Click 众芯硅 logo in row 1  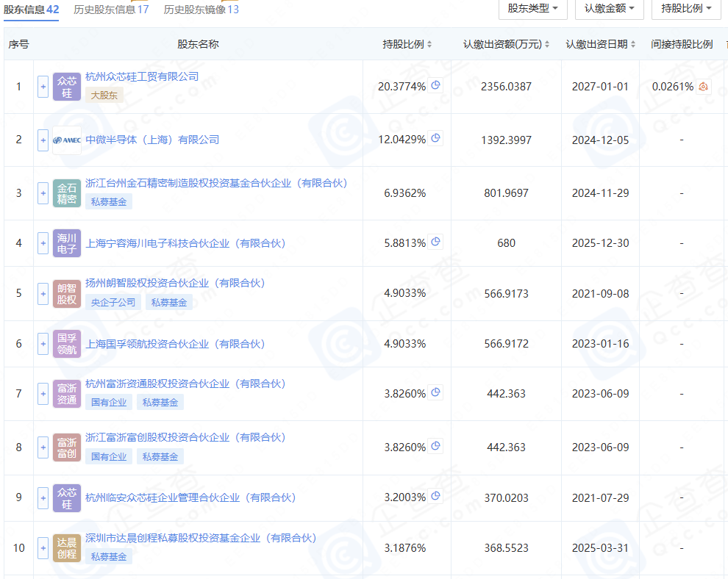(67, 87)
